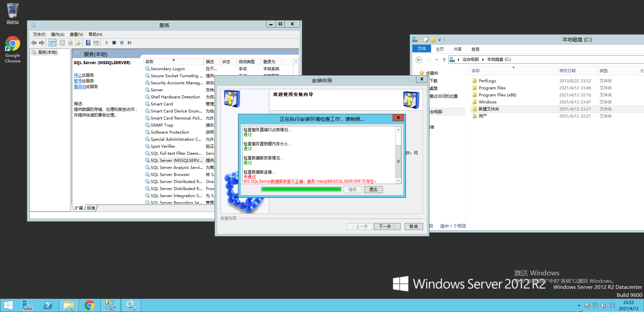
Task: Open the Customize Quick Access Toolbar dropdown
Action: pyautogui.click(x=440, y=40)
